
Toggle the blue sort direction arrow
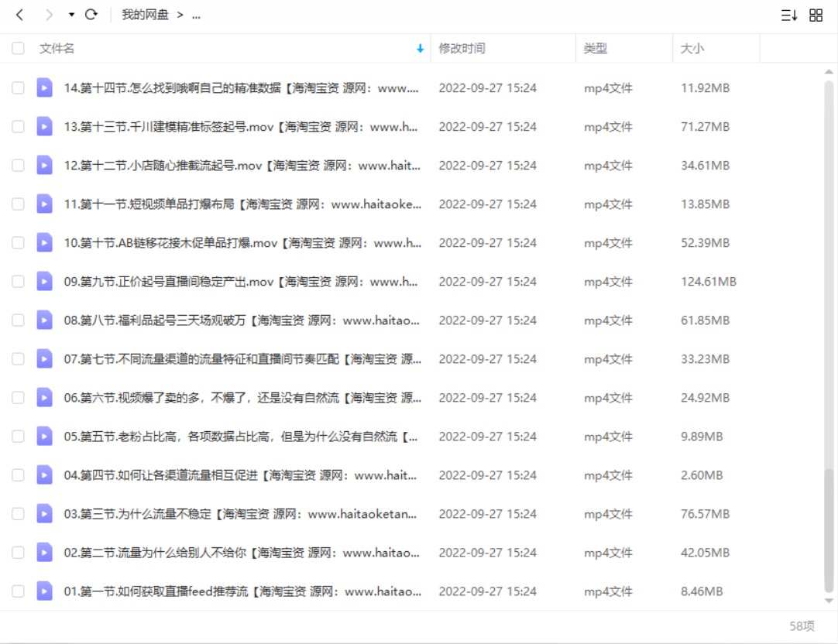tap(420, 49)
